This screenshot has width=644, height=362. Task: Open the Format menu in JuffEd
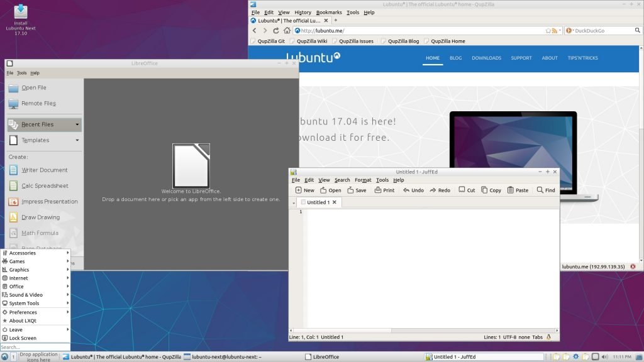point(363,180)
